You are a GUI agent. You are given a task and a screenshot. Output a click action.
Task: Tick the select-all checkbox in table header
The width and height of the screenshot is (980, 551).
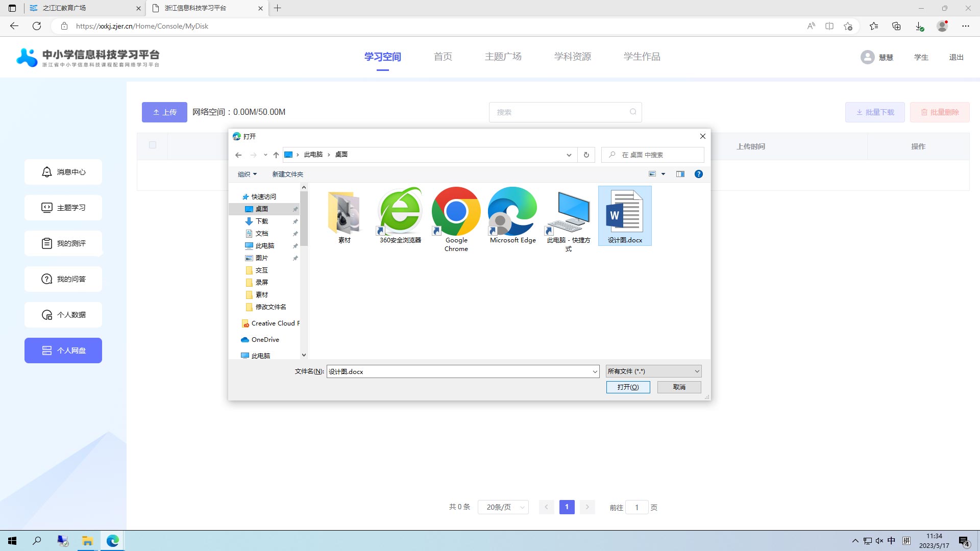click(153, 145)
